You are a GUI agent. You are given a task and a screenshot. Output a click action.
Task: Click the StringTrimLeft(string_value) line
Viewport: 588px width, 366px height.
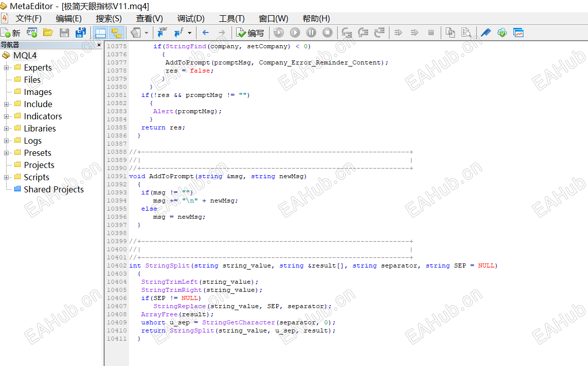(200, 282)
